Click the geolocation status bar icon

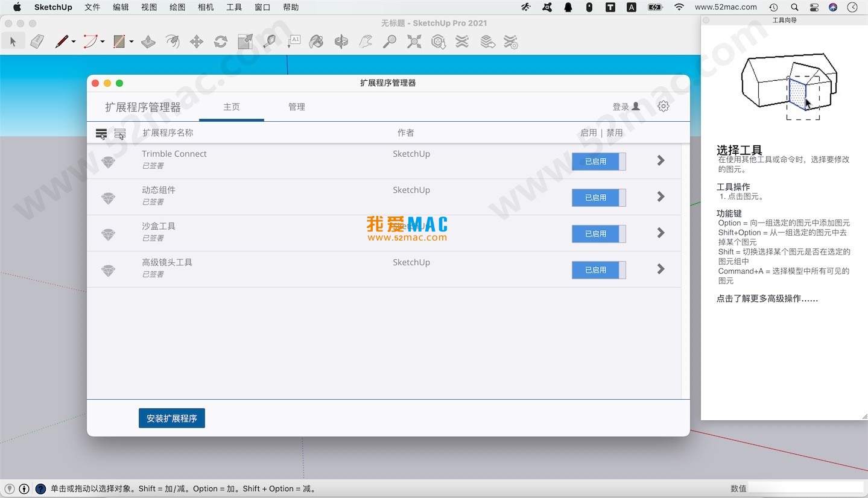(10, 489)
